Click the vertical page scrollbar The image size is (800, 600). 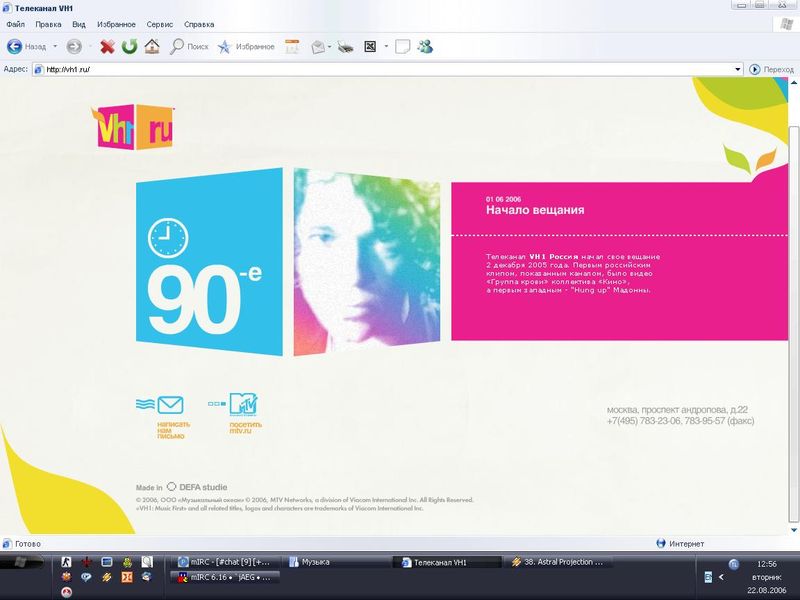pyautogui.click(x=793, y=324)
